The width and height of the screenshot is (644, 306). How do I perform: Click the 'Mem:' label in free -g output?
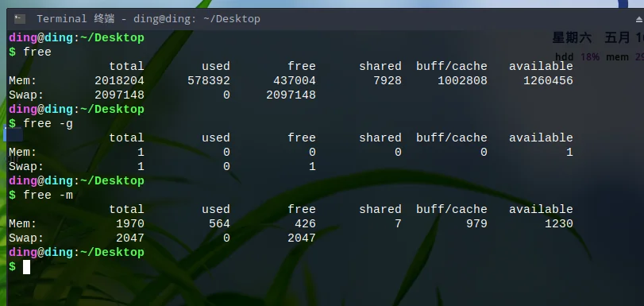[x=22, y=152]
